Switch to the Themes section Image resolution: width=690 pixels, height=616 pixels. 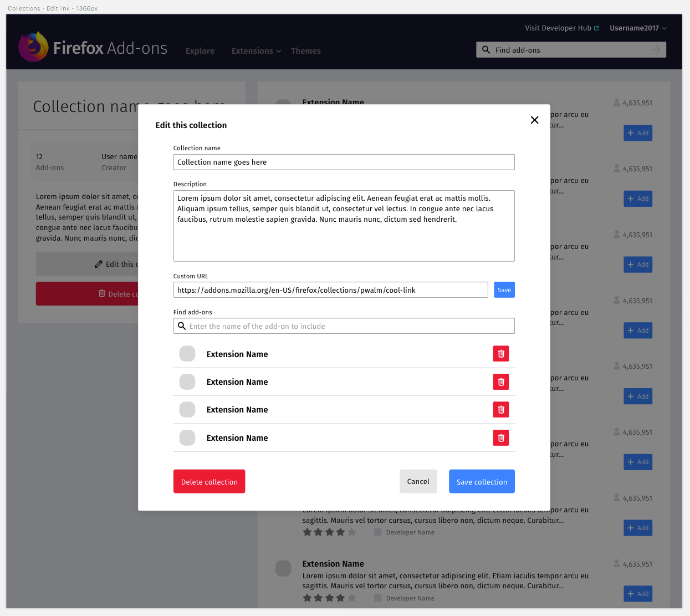tap(305, 50)
